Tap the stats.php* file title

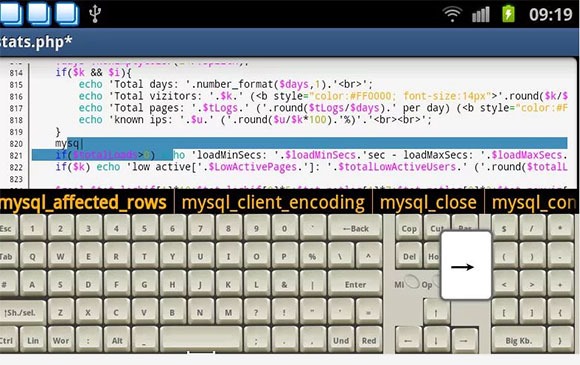36,42
